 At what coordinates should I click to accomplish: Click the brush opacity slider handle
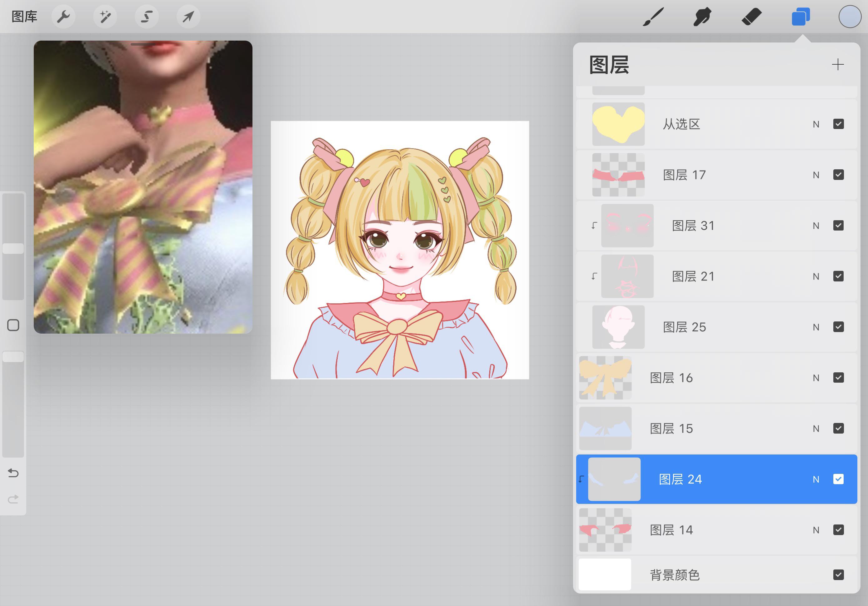(x=13, y=356)
